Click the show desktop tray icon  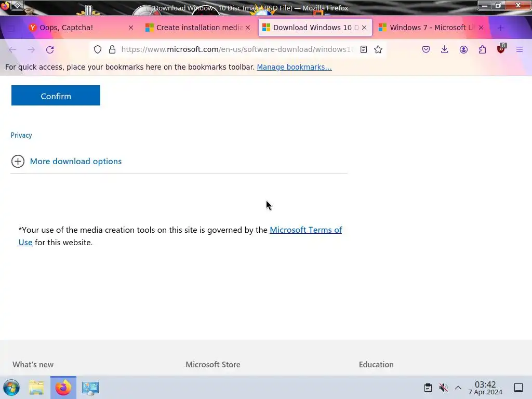[x=518, y=388]
